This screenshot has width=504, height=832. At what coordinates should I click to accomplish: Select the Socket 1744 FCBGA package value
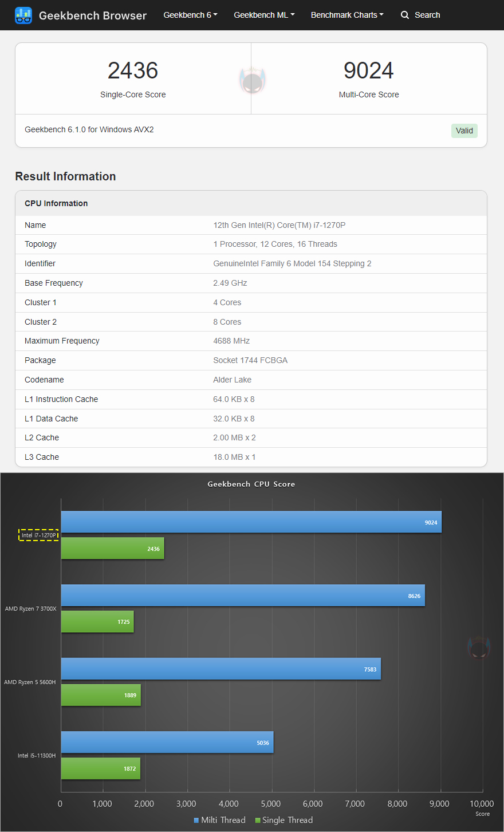point(250,360)
